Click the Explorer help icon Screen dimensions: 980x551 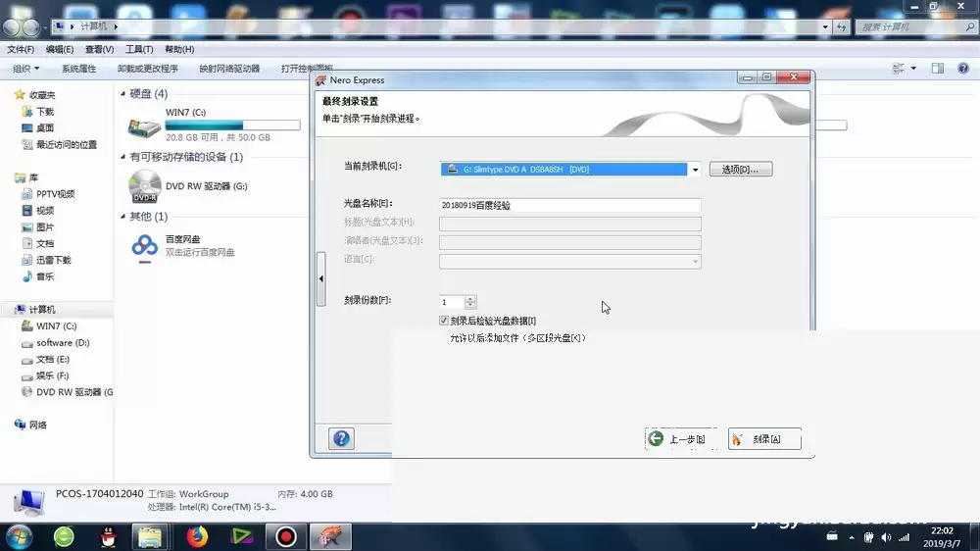click(963, 69)
